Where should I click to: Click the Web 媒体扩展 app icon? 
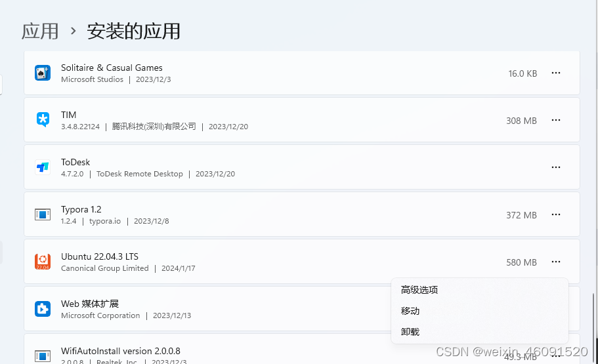point(43,309)
